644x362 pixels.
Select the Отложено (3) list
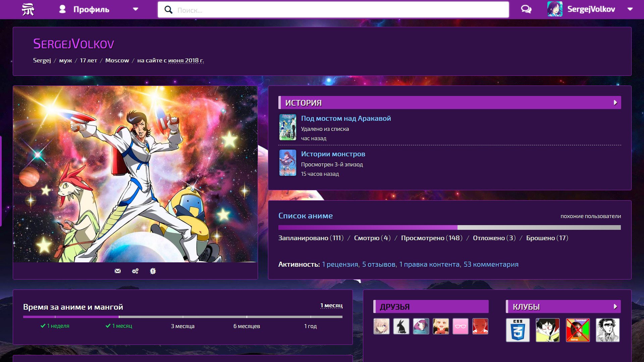494,238
